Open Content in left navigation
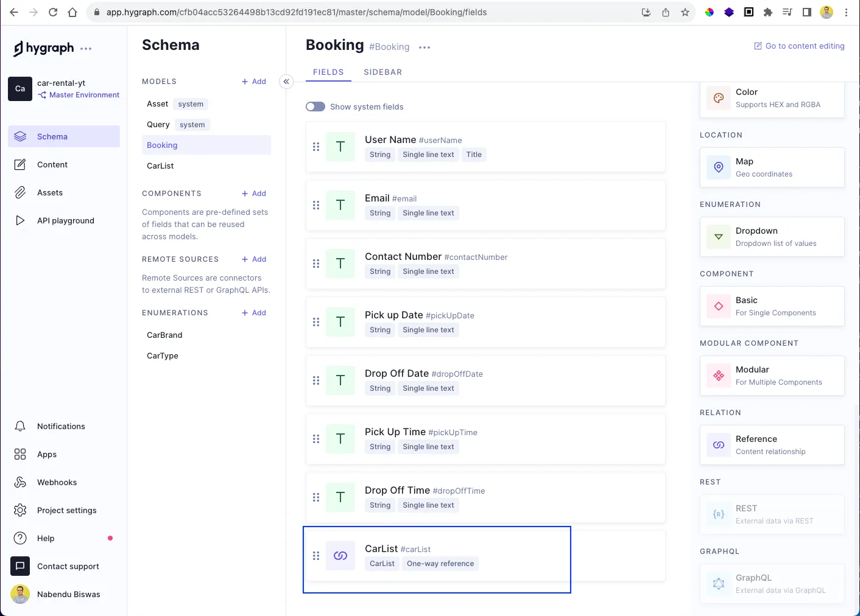860x616 pixels. click(x=64, y=164)
